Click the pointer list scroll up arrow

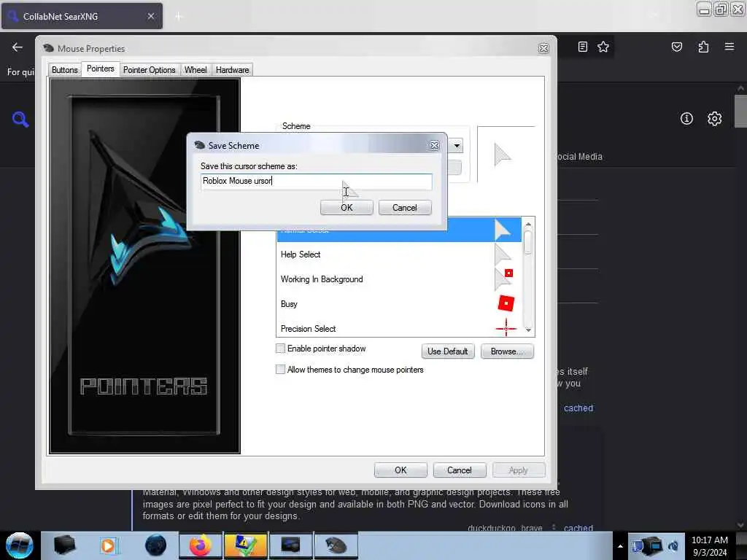pyautogui.click(x=528, y=224)
